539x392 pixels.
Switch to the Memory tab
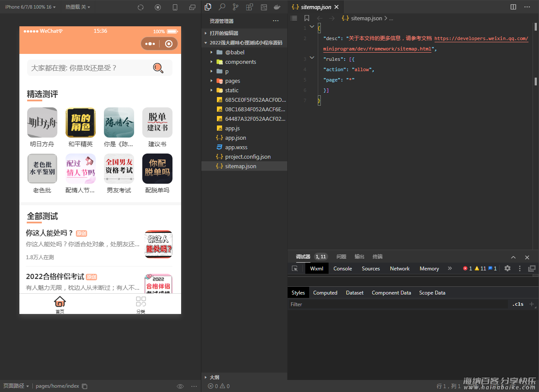[x=429, y=268]
